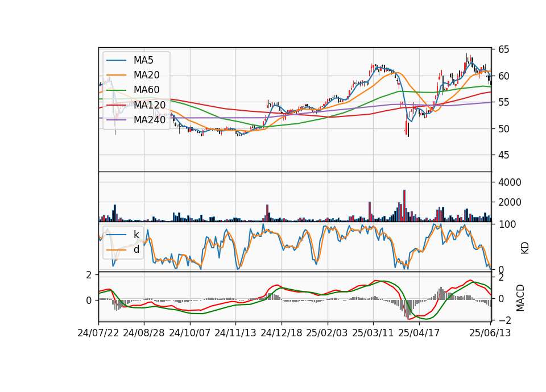This screenshot has width=546, height=392.
Task: Click the volume axis value 2000
Action: (x=510, y=202)
